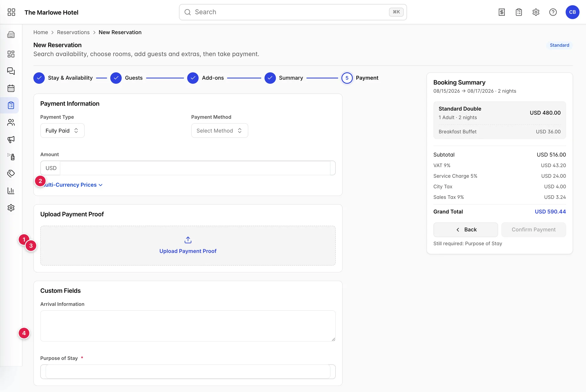This screenshot has width=586, height=392.
Task: Open the housekeeping spray bottle sidebar icon
Action: pos(11,156)
